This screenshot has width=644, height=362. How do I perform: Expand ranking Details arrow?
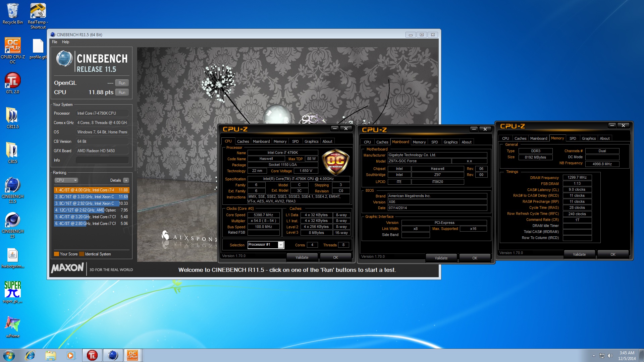[x=126, y=180]
